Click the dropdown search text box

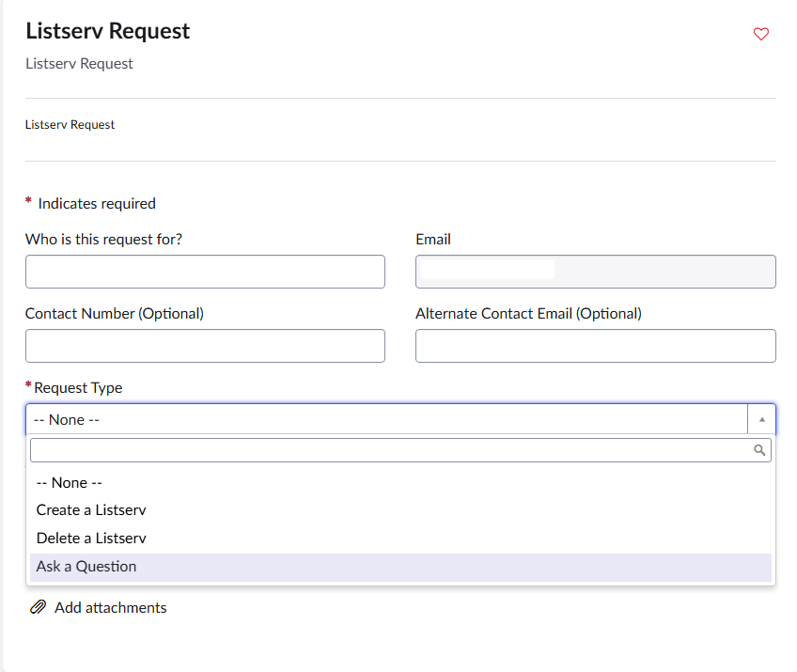point(390,450)
